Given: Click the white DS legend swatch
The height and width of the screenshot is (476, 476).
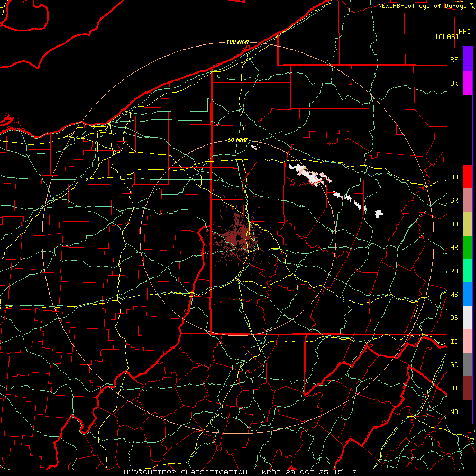Looking at the screenshot, I should tap(467, 317).
